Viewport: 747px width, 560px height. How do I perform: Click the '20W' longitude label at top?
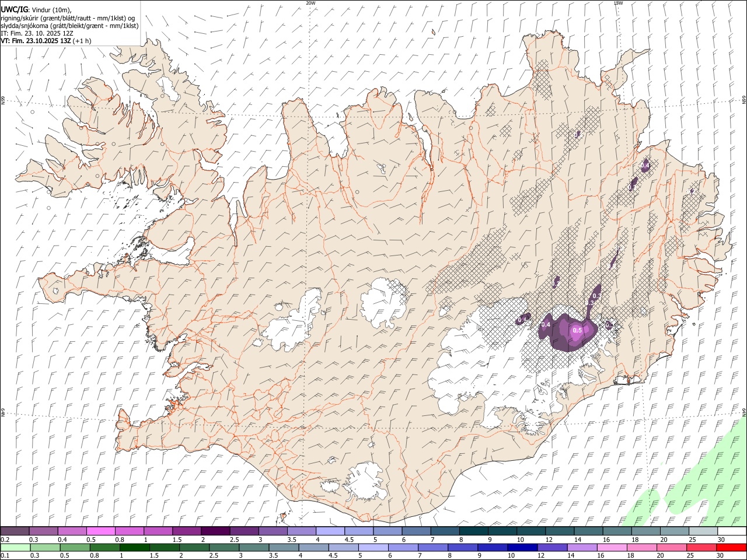(310, 3)
